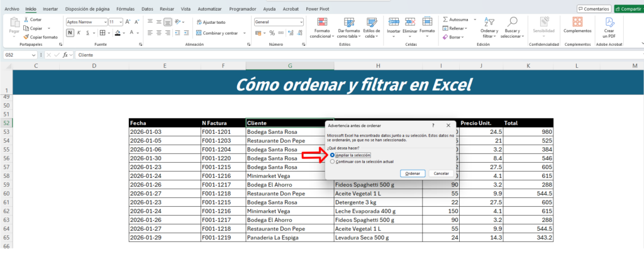Click the fx insert function icon

(65, 55)
